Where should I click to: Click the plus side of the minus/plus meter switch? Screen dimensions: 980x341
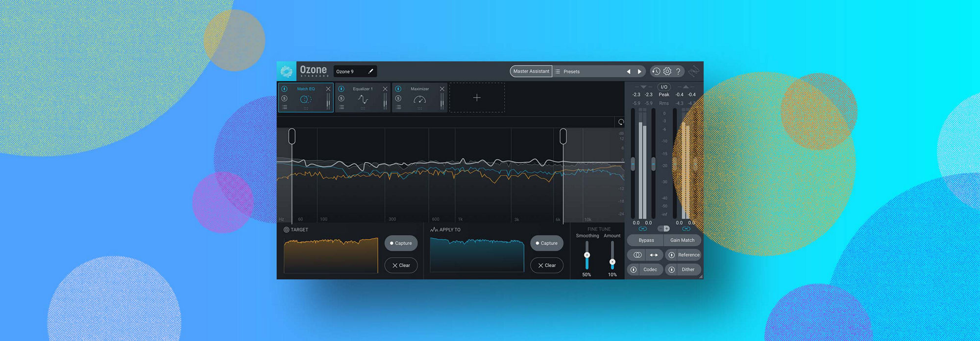click(666, 229)
